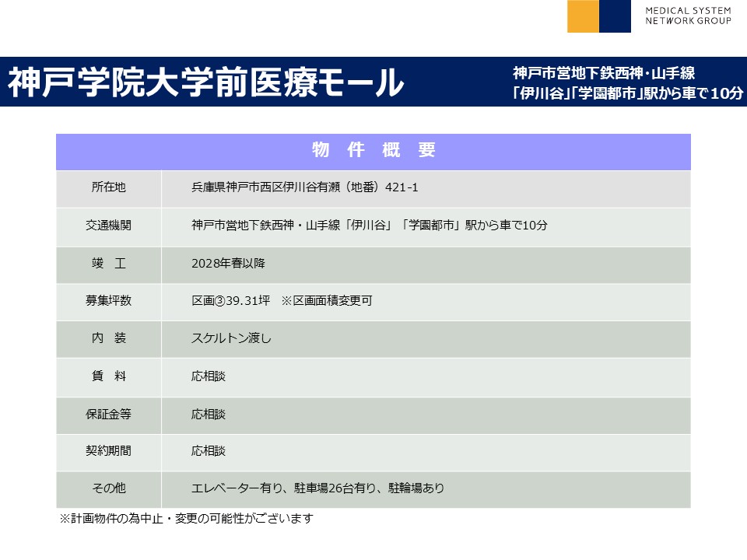747x560 pixels.
Task: Click the 募集坪数 label cell
Action: pos(109,302)
